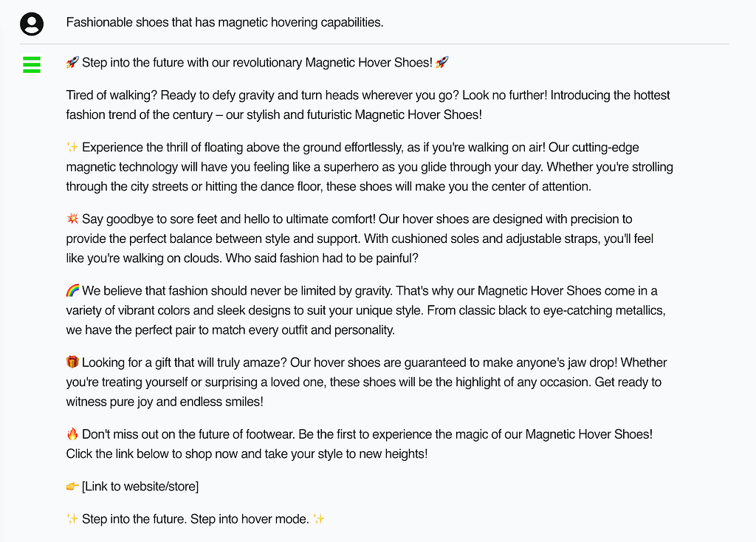The image size is (756, 542).
Task: Click the gift emoji before 'Looking for a gift'
Action: (72, 362)
